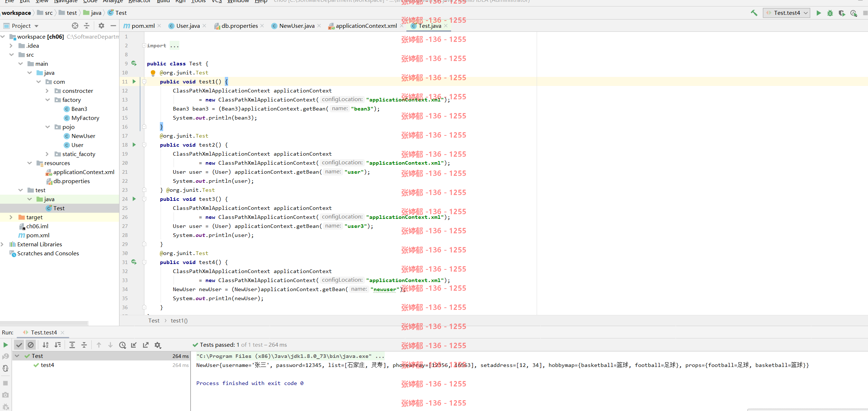Rerun tests in Run panel

pos(5,345)
